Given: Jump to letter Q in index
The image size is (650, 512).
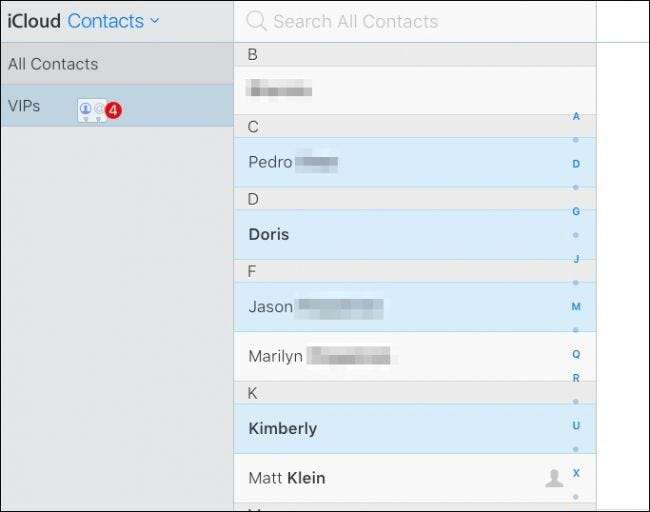Looking at the screenshot, I should [x=576, y=354].
